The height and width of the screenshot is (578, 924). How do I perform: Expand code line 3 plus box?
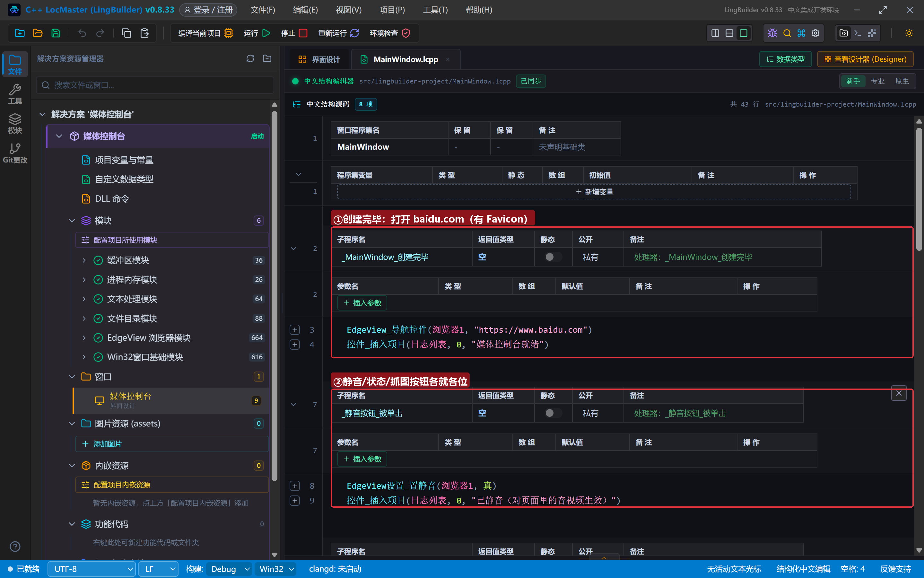(x=295, y=329)
